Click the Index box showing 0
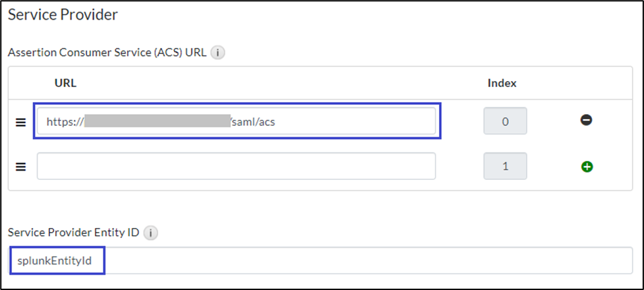This screenshot has height=290, width=644. tap(505, 121)
